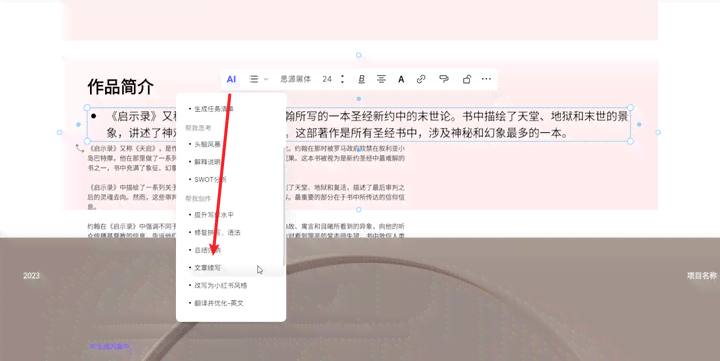The image size is (720, 361).
Task: Click the phone icon beside the small paragraph
Action: (x=80, y=148)
